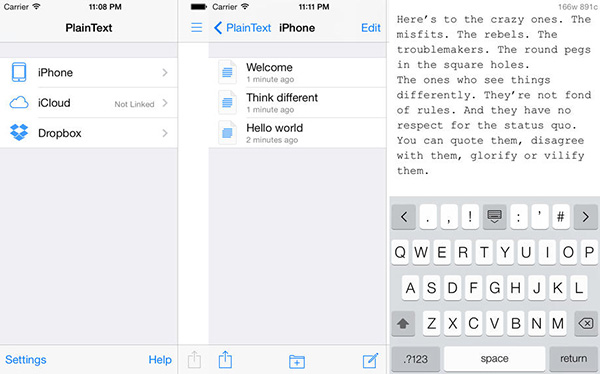Tap the hamburger menu icon
Viewport: 600px width, 374px height.
pos(197,27)
